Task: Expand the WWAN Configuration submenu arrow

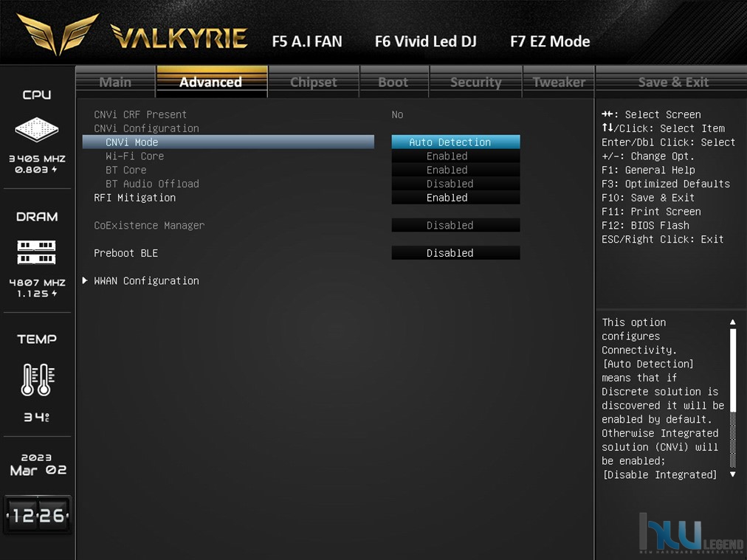Action: (85, 280)
